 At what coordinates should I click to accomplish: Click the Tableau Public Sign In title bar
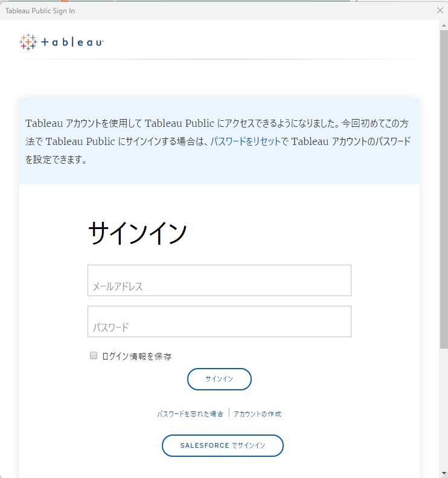pos(181,10)
